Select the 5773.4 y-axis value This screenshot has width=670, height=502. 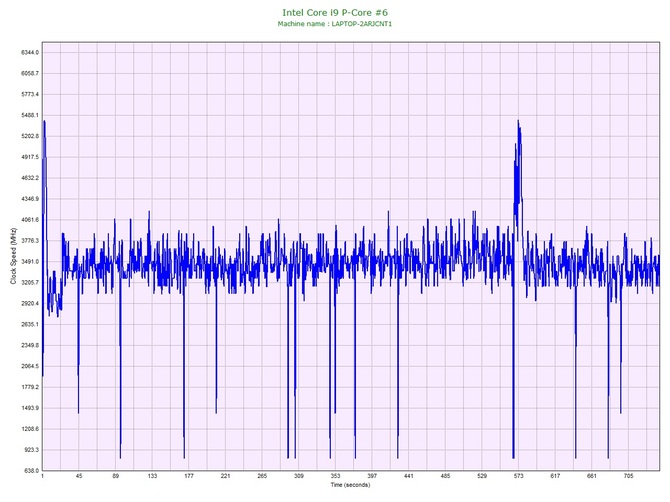(30, 94)
